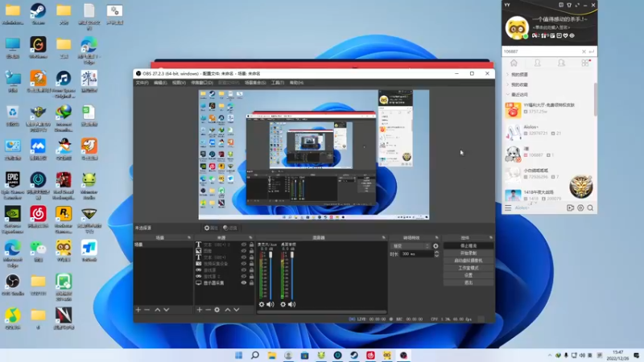Open the Docks menu in OBS
Screen dimensions: 644x362
pos(202,83)
